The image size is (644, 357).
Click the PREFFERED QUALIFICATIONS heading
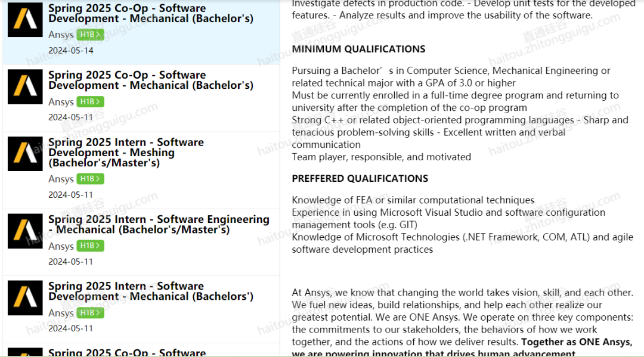(x=360, y=179)
